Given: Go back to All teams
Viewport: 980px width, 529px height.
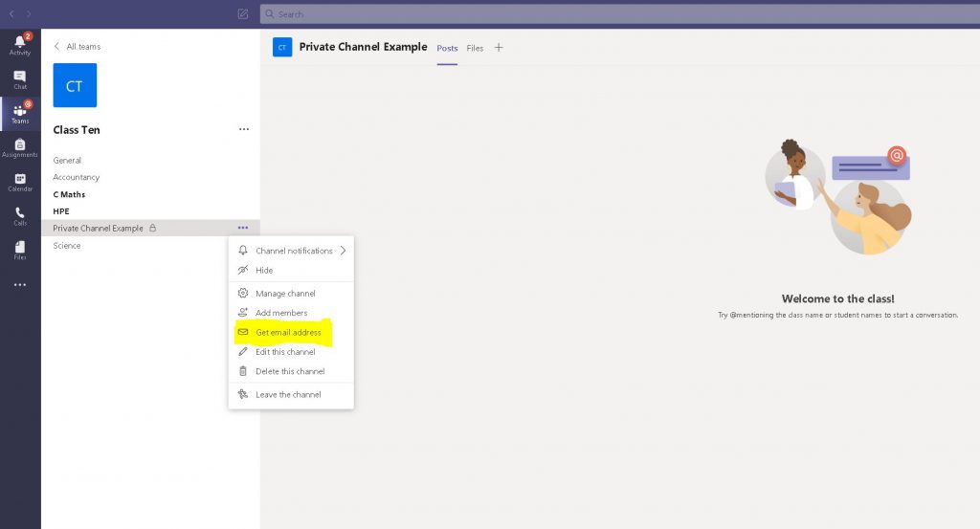Looking at the screenshot, I should click(x=78, y=46).
